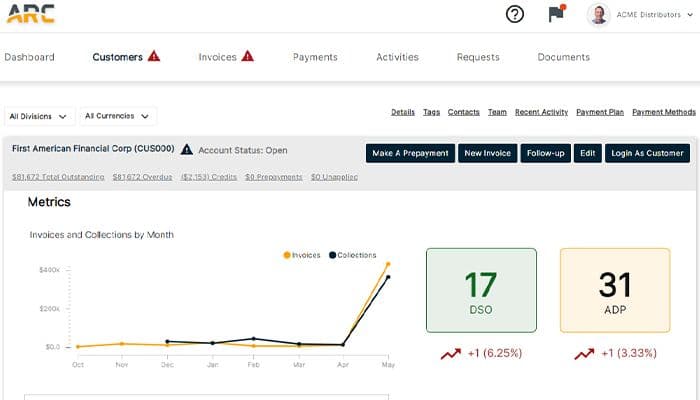Click the DSO upward trend arrow icon
The height and width of the screenshot is (400, 700).
[450, 354]
